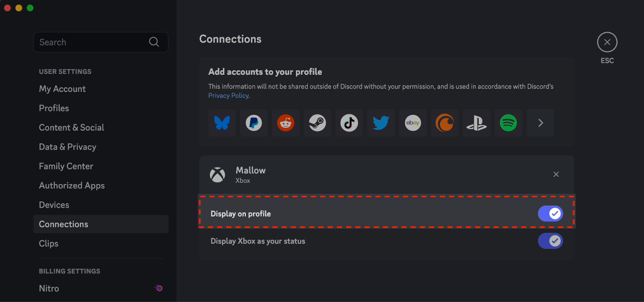
Task: Connect Crunchyroll account
Action: point(444,123)
